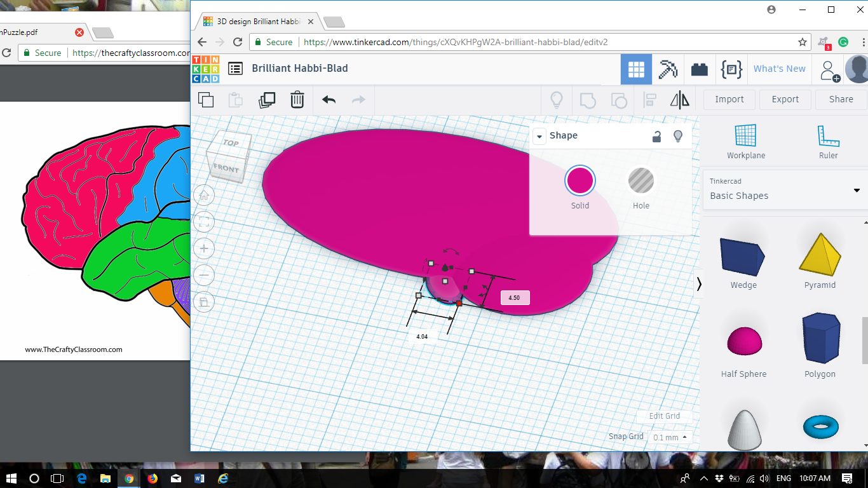Reload the Tinkercad page
This screenshot has width=868, height=488.
[x=238, y=42]
